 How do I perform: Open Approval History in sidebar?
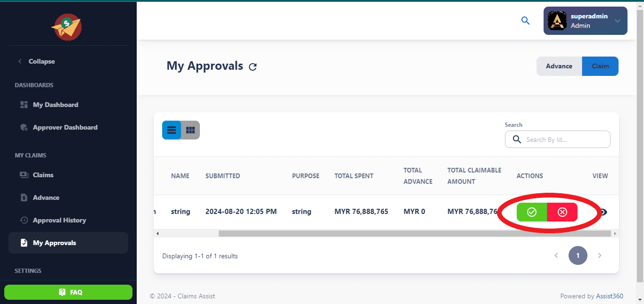click(x=59, y=220)
